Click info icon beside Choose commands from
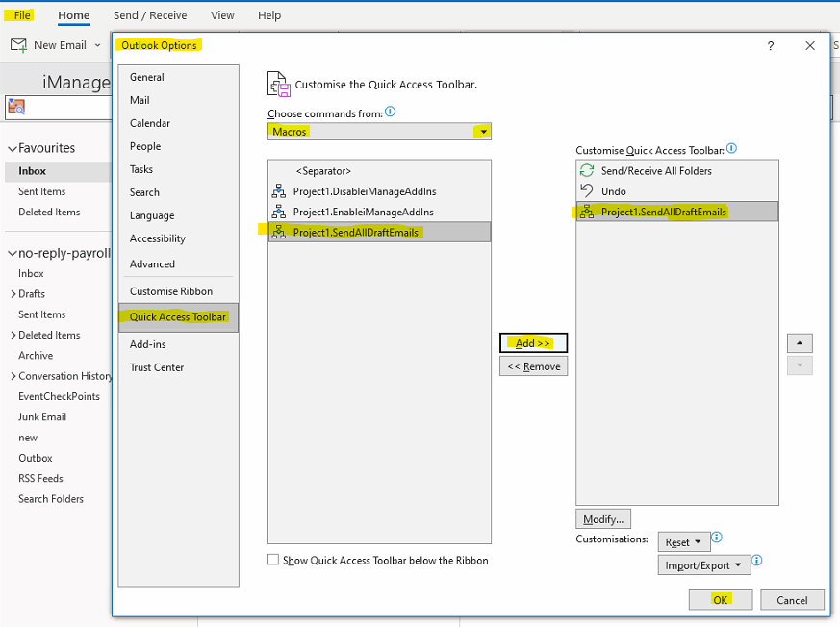The image size is (840, 627). click(390, 113)
